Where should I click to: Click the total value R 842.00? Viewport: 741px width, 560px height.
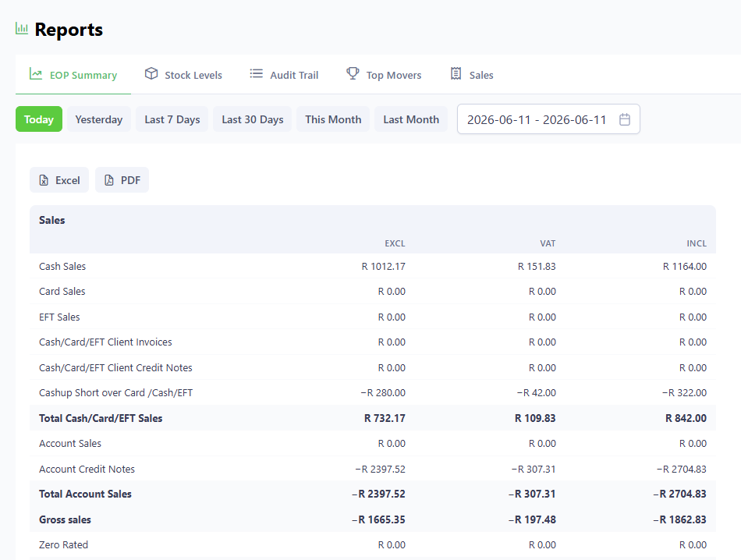[686, 418]
